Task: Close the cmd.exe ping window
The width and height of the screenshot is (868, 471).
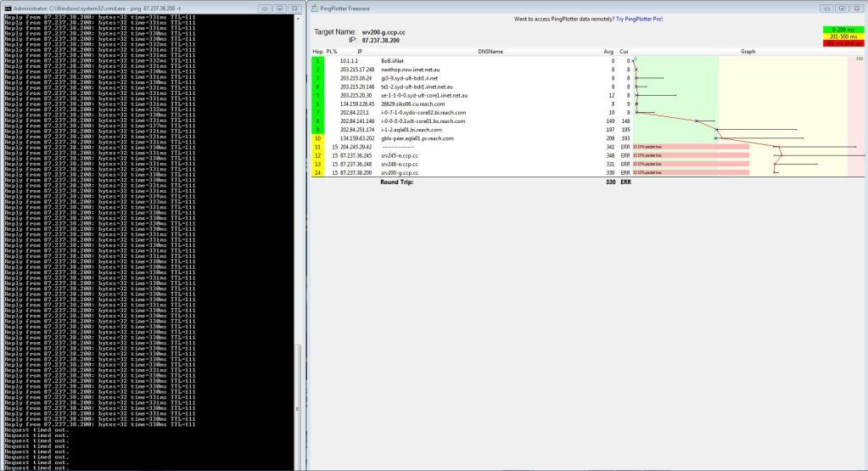Action: pos(294,8)
